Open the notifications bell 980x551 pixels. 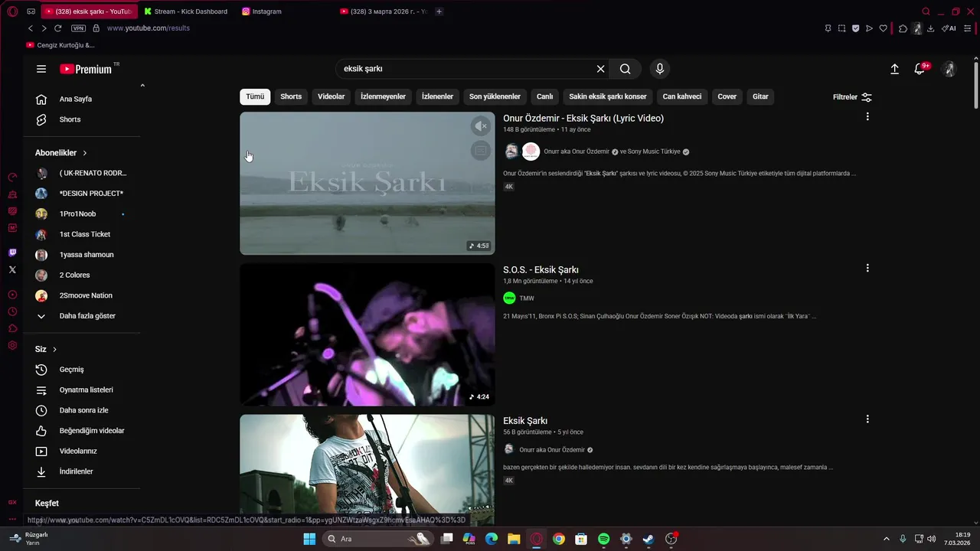point(920,69)
